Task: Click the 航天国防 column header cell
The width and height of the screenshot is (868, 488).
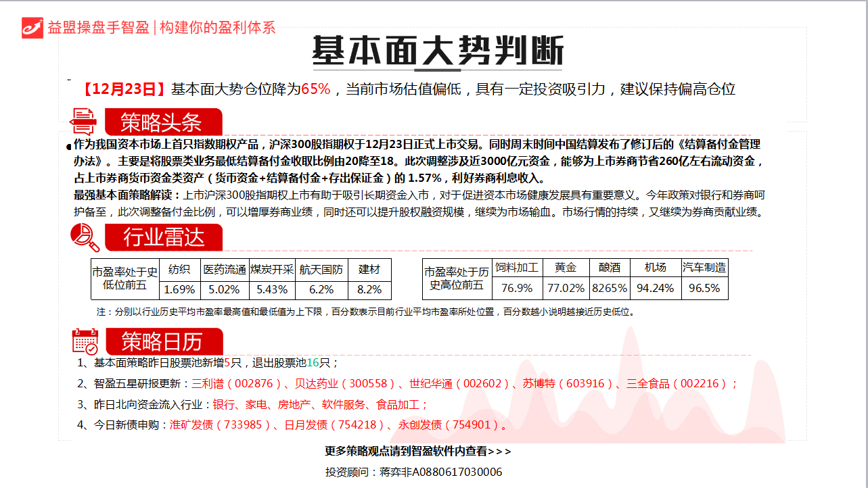Action: pos(321,269)
